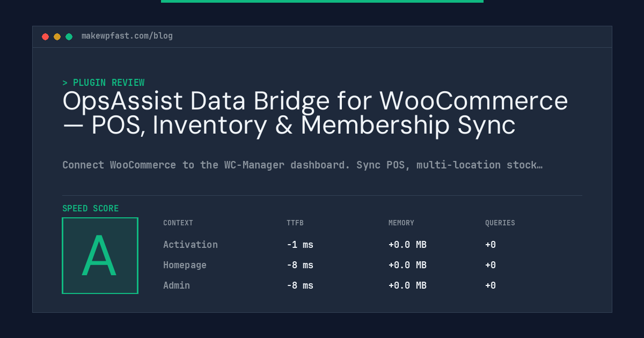
Task: Click the Homepage queries value +0
Action: click(491, 265)
